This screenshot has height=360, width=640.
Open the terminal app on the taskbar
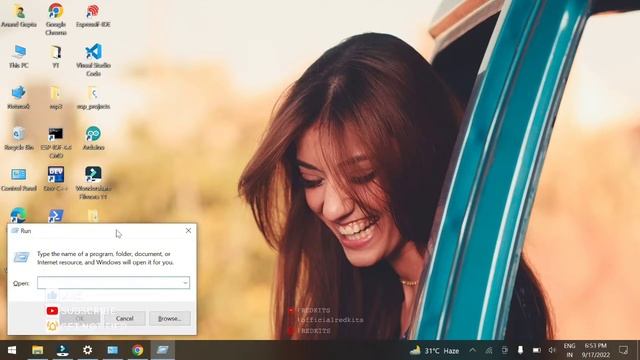click(62, 350)
